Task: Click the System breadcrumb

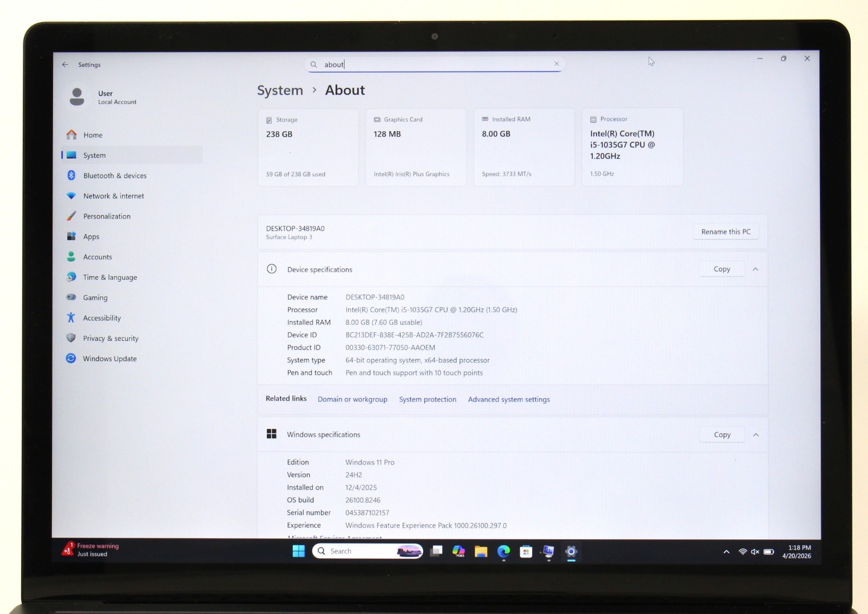Action: (280, 91)
